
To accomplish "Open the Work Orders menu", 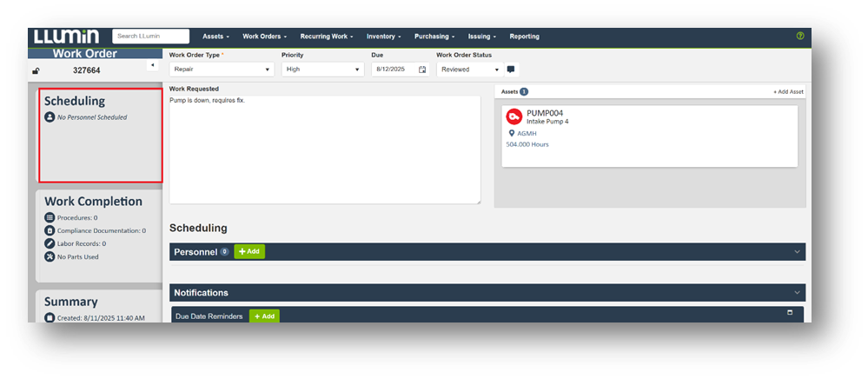I will 264,37.
